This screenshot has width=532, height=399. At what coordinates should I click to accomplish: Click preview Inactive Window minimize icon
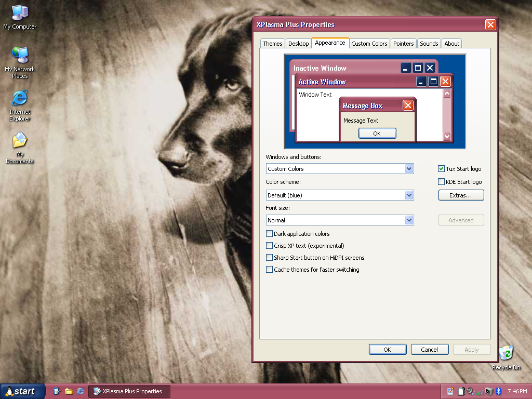[x=405, y=68]
